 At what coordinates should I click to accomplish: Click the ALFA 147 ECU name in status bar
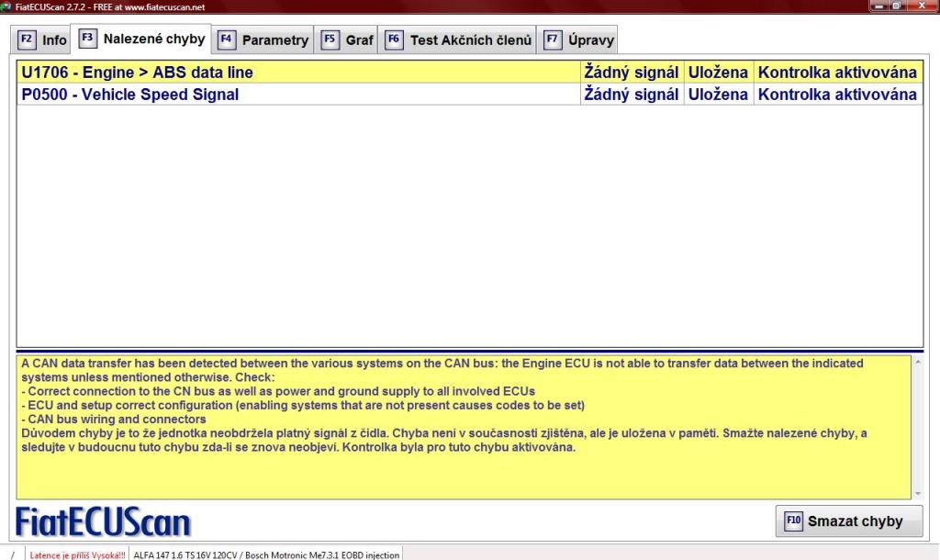point(266,554)
